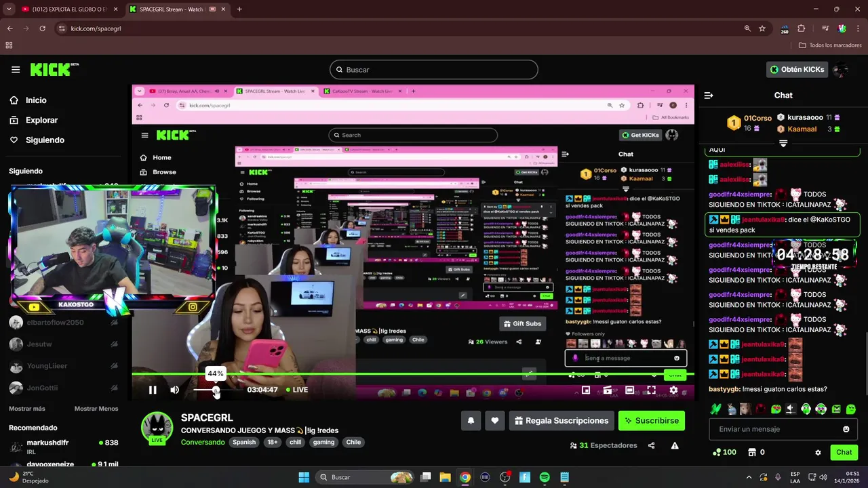Enable notifications with the bell button
The height and width of the screenshot is (488, 868).
click(471, 421)
